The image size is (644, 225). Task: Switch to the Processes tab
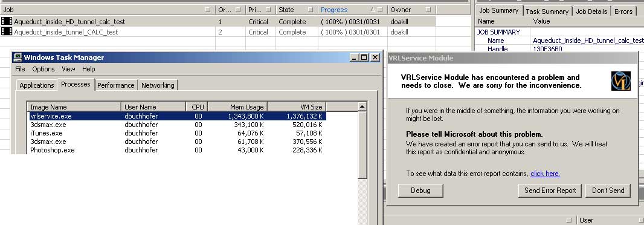pos(76,84)
